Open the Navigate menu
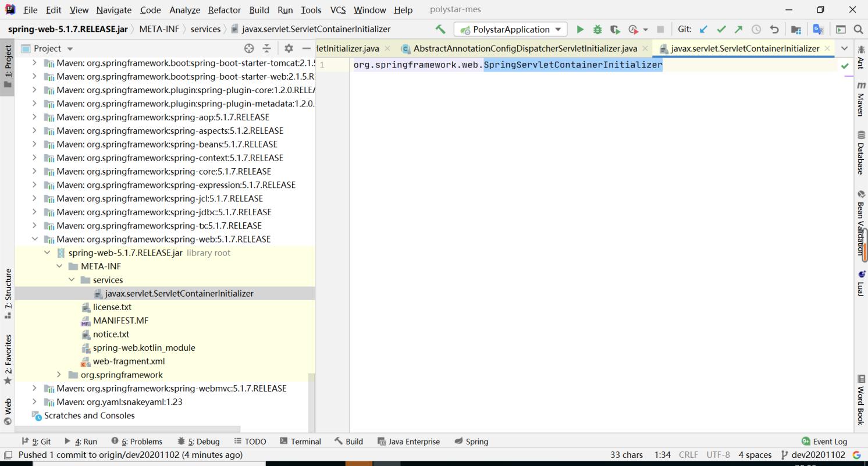This screenshot has width=868, height=466. point(114,10)
